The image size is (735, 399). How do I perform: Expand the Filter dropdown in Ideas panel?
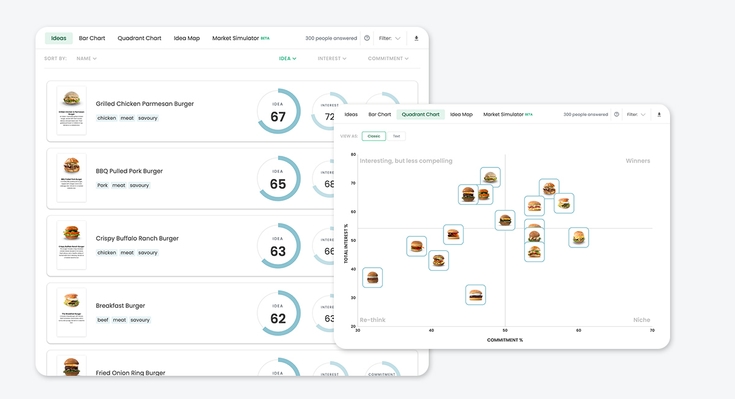[x=390, y=38]
